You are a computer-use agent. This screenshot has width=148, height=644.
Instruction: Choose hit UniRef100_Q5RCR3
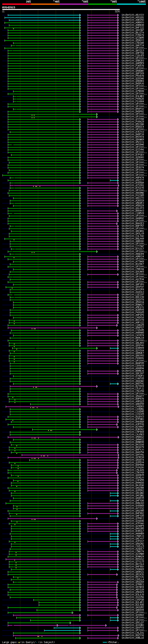[133, 61]
